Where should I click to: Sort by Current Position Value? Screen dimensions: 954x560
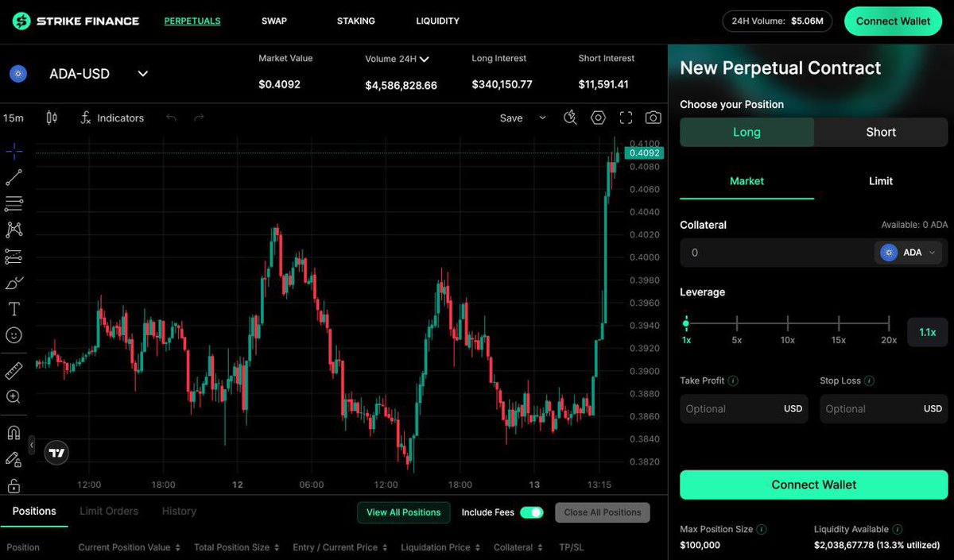129,547
